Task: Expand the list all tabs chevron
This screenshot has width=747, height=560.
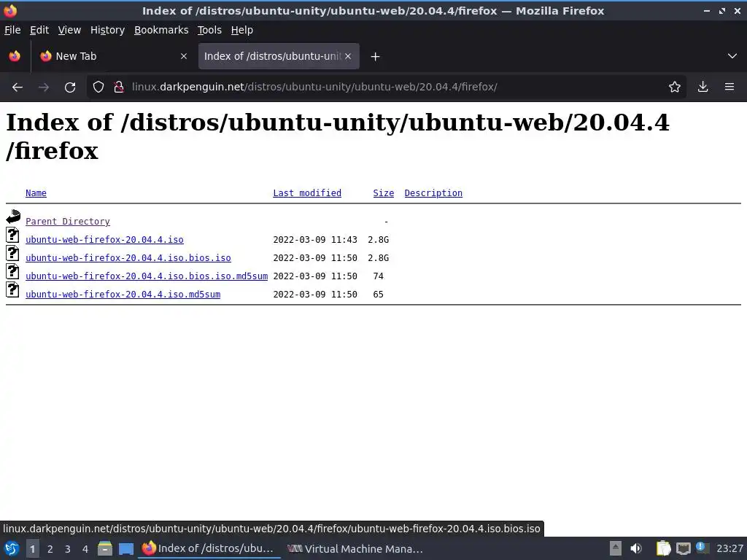Action: pos(732,56)
